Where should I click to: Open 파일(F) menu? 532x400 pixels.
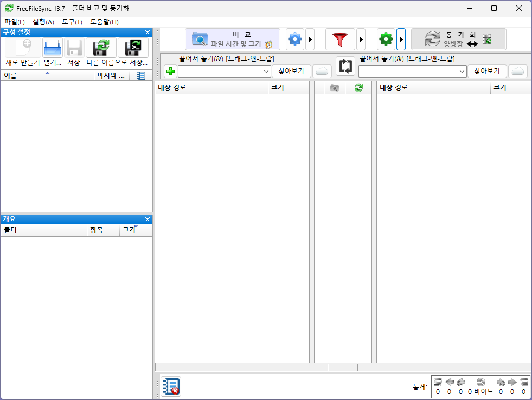(15, 22)
